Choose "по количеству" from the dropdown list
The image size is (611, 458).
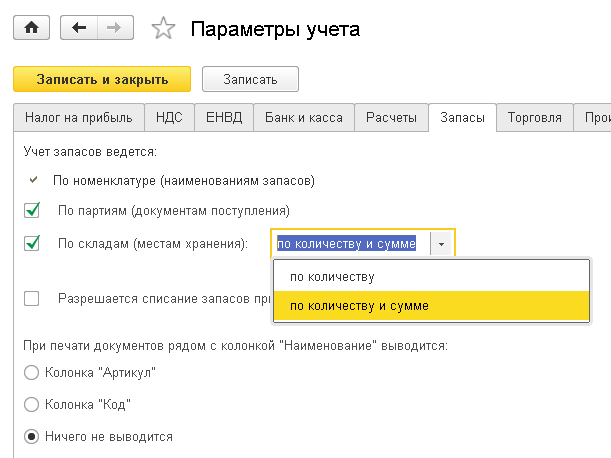332,276
